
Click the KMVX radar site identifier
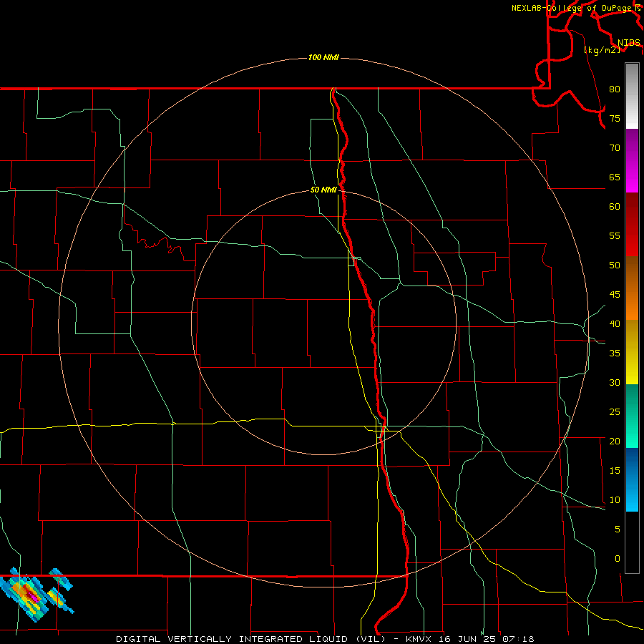point(420,639)
